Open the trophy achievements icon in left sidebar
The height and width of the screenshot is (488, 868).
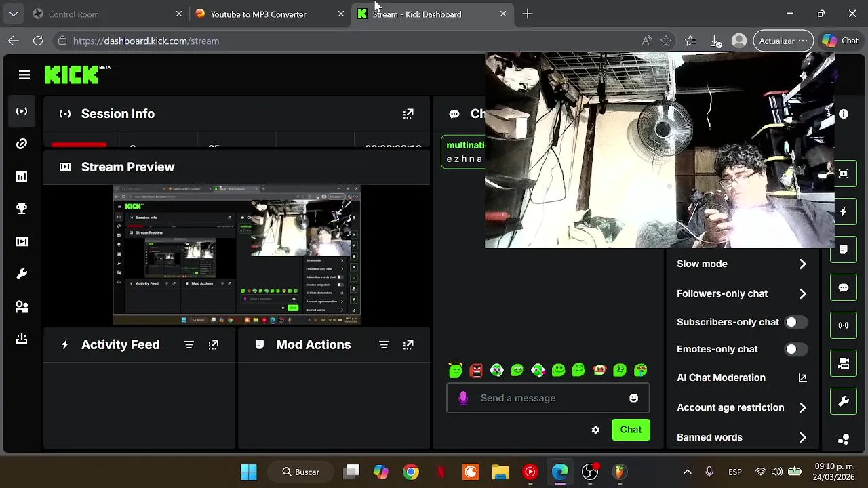pos(22,209)
